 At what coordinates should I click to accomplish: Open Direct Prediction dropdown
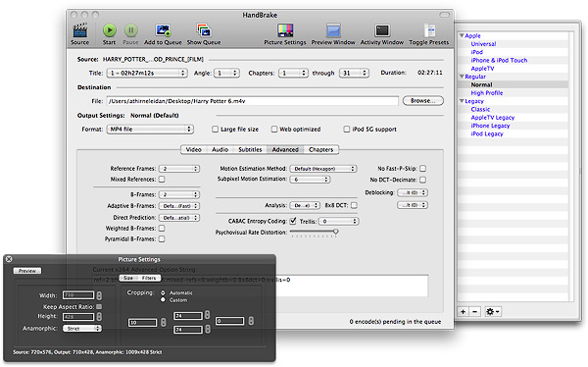[179, 218]
